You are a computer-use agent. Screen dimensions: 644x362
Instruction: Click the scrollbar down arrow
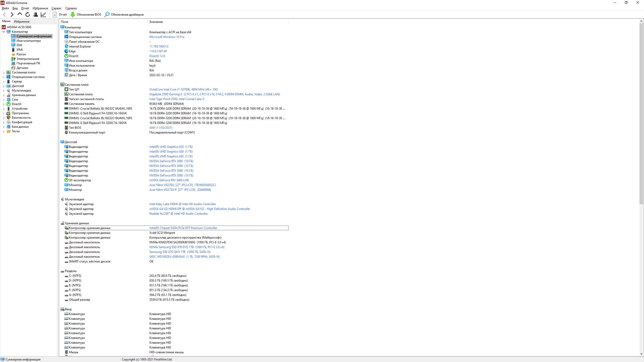[641, 354]
